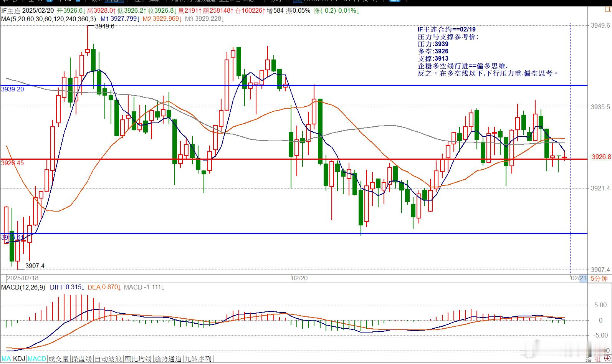This screenshot has height=364, width=612.
Task: Click the 多空:3926 note text
Action: [x=433, y=51]
